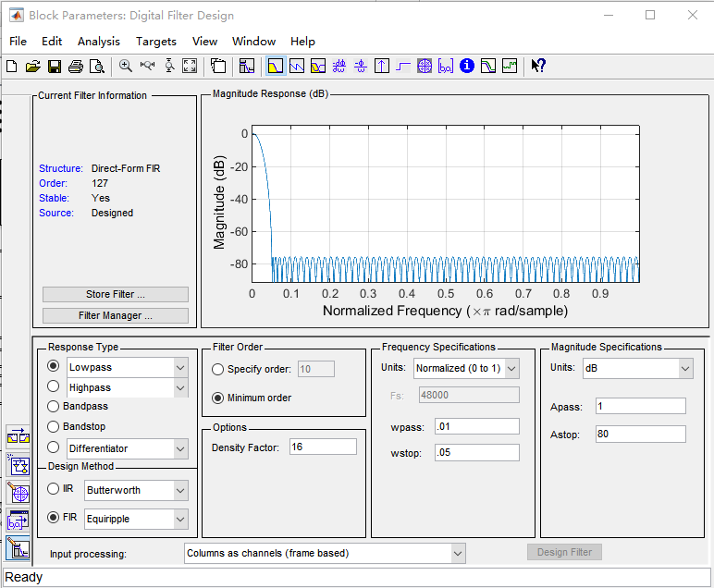
Task: Open Pole/Zero Editor sidebar panel
Action: pyautogui.click(x=18, y=493)
